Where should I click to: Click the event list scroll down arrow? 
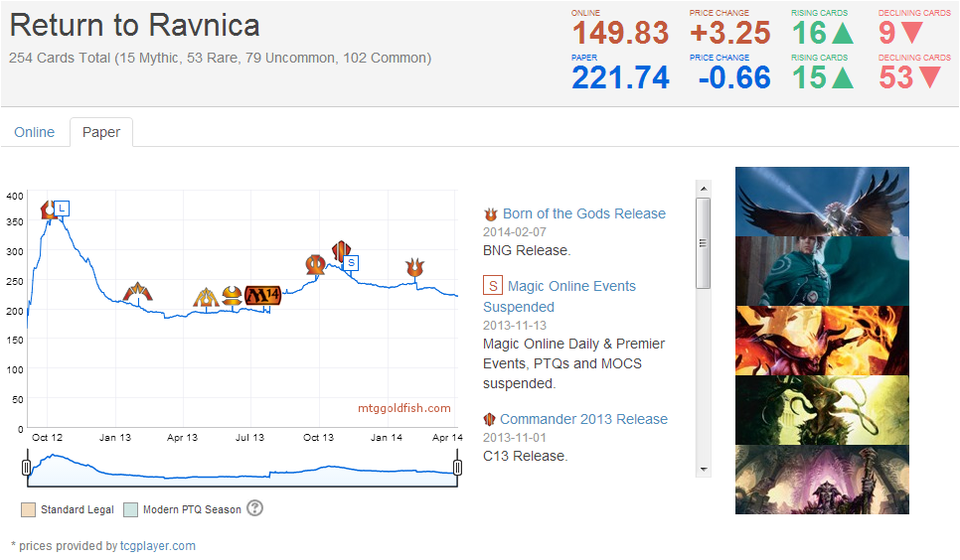click(x=703, y=469)
